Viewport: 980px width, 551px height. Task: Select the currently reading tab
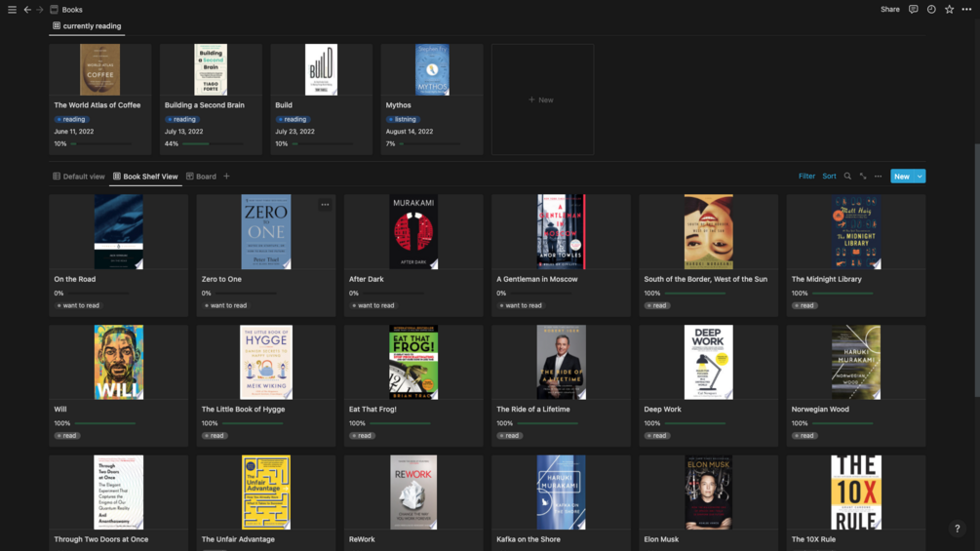pyautogui.click(x=87, y=25)
